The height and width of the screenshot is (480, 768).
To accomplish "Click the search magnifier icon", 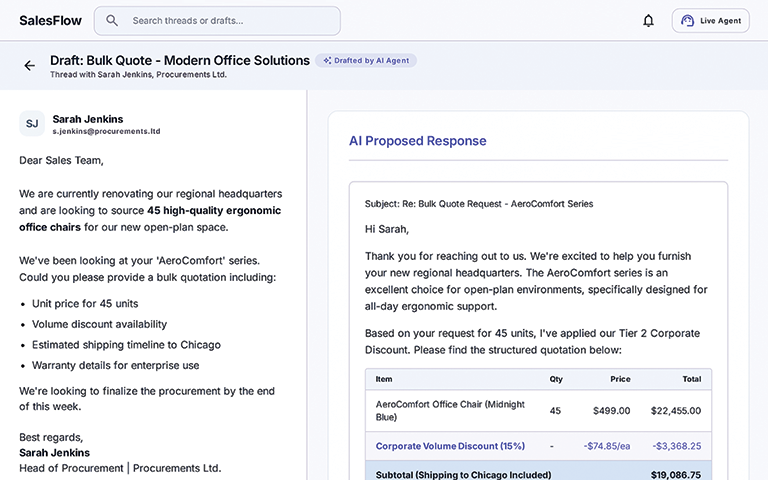I will click(x=112, y=21).
